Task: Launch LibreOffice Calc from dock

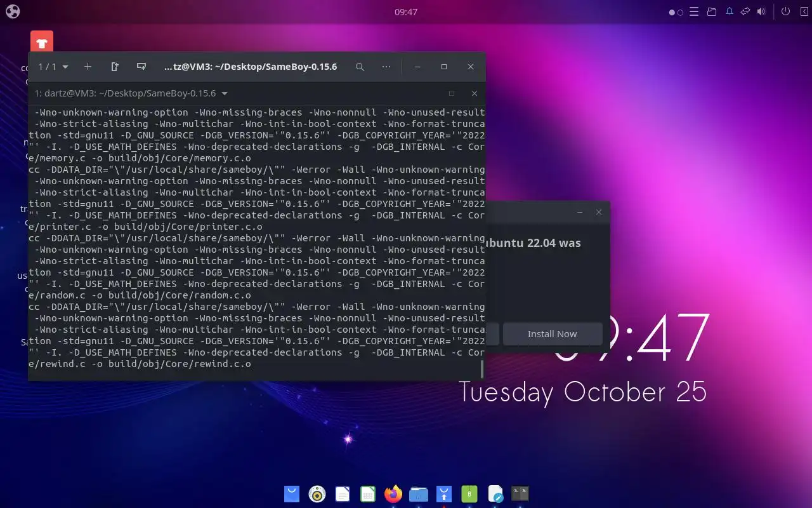Action: point(368,493)
